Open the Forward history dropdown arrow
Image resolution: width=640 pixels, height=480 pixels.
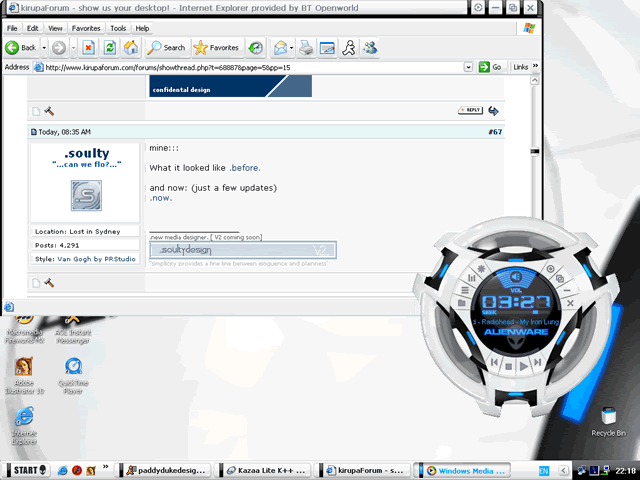point(73,48)
